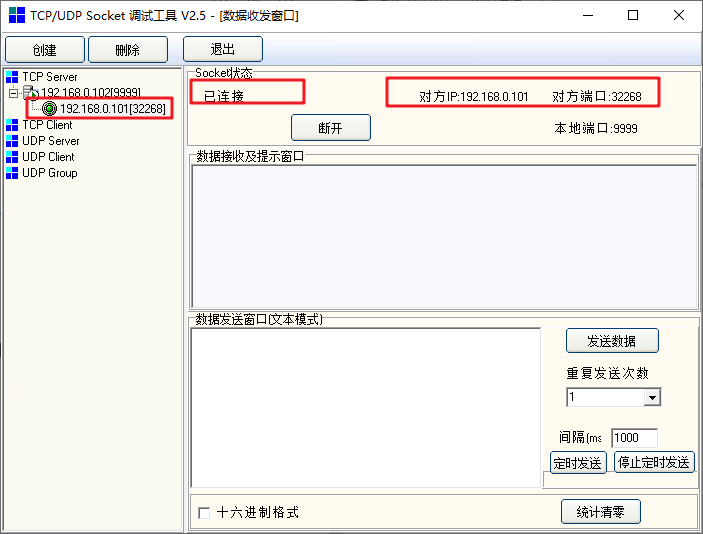
Task: Select the UDP Client tree item
Action: pyautogui.click(x=48, y=157)
